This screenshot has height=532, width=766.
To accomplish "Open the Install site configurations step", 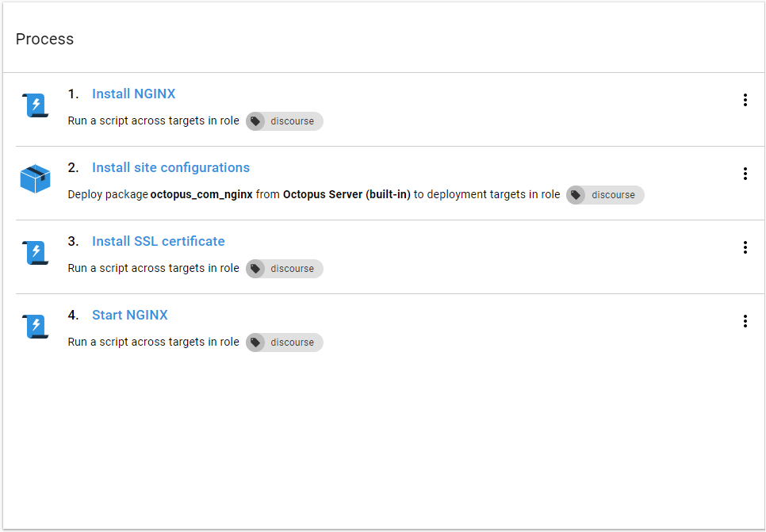I will [170, 167].
